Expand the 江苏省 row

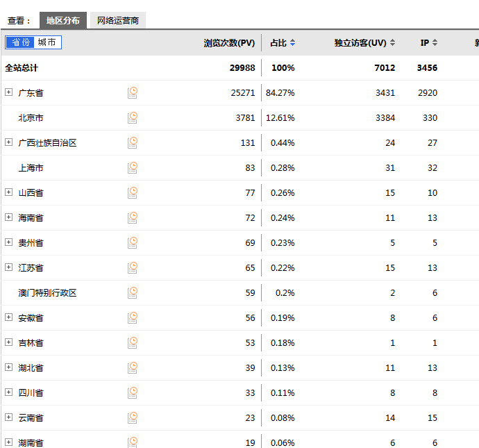pyautogui.click(x=9, y=267)
